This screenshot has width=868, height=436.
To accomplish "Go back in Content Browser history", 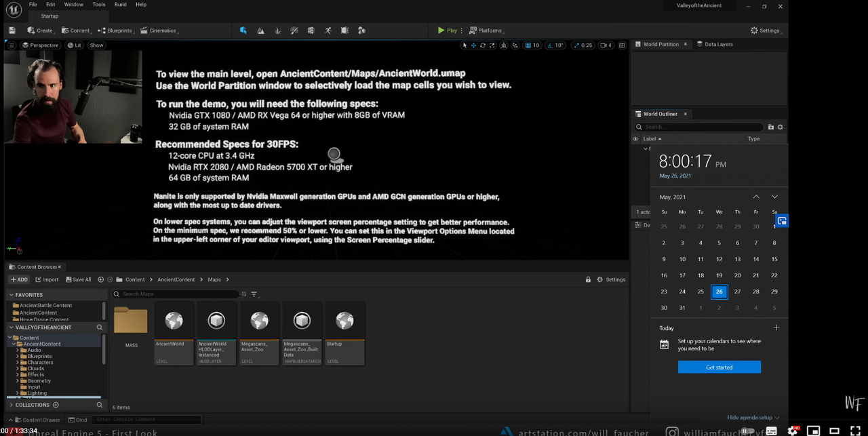I will (x=101, y=279).
